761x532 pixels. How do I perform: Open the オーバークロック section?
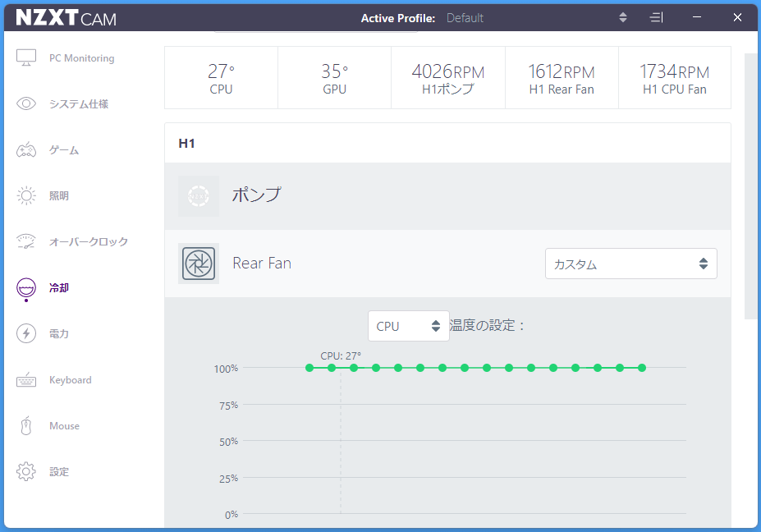(89, 241)
